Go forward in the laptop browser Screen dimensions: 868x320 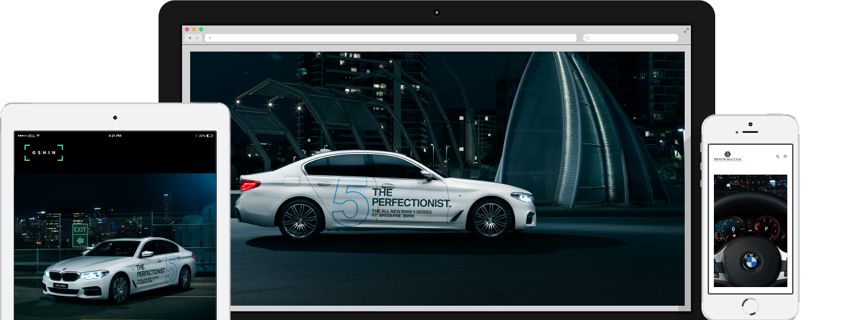point(198,38)
